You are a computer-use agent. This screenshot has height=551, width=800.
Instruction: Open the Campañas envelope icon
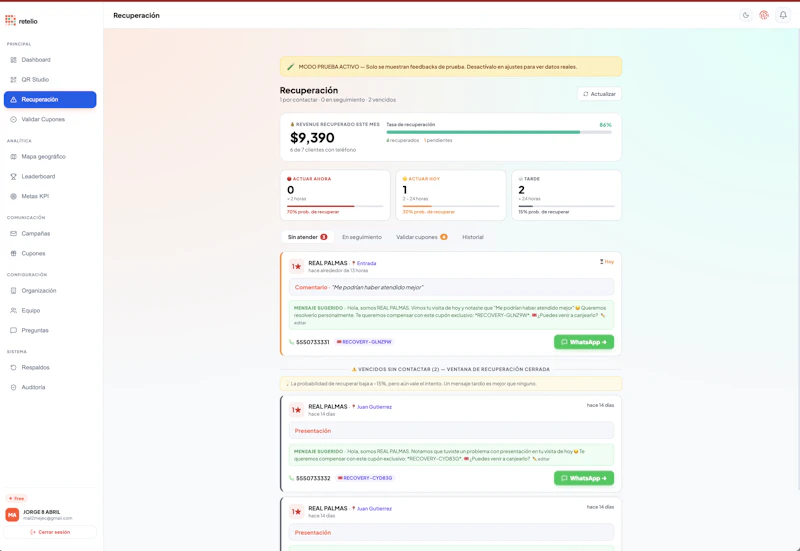tap(13, 234)
